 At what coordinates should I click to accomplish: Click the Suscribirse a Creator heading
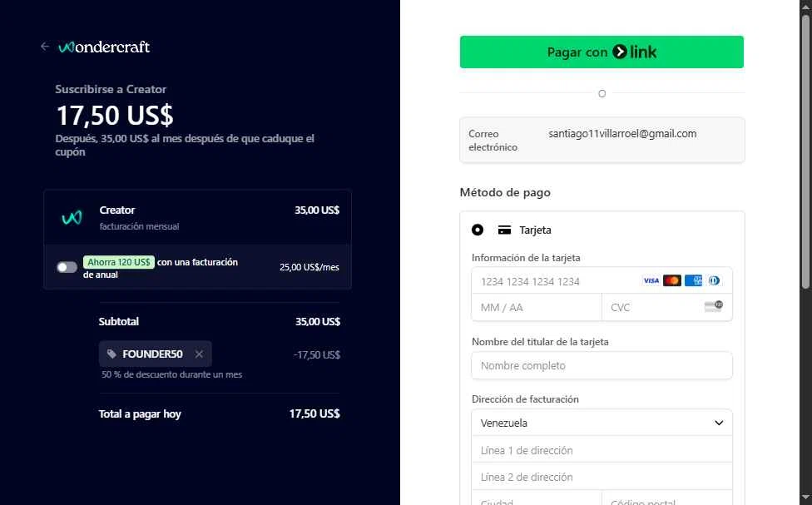click(111, 89)
